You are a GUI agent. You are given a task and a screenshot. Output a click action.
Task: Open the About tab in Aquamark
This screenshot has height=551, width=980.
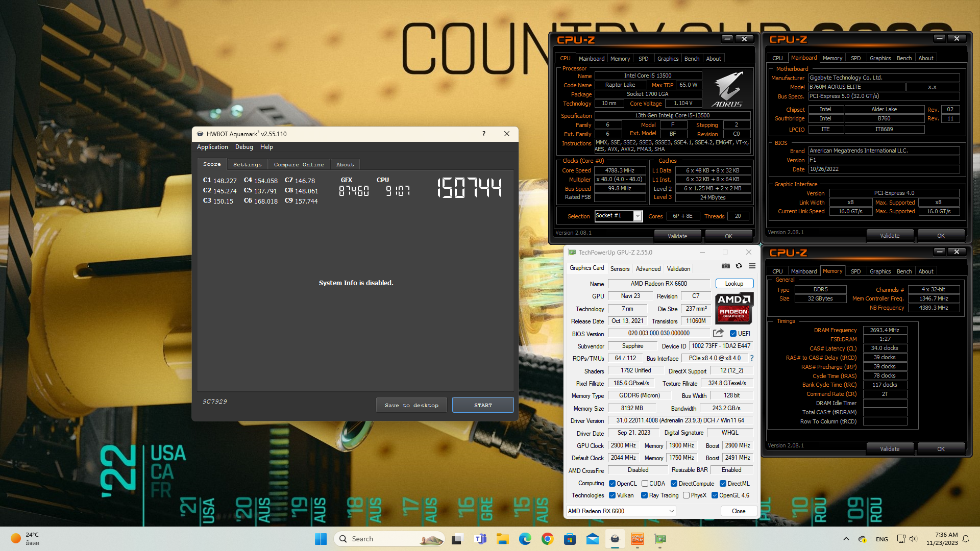[x=345, y=164]
